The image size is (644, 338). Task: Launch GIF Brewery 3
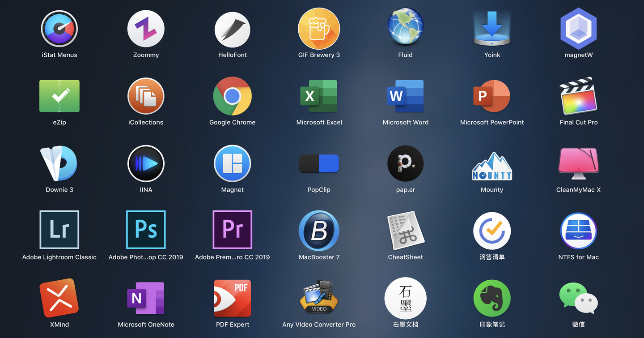[x=319, y=29]
